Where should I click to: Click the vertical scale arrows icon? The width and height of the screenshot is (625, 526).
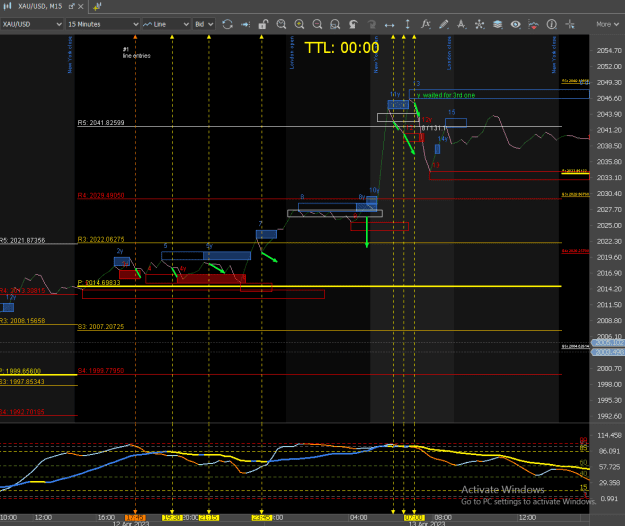tap(407, 24)
